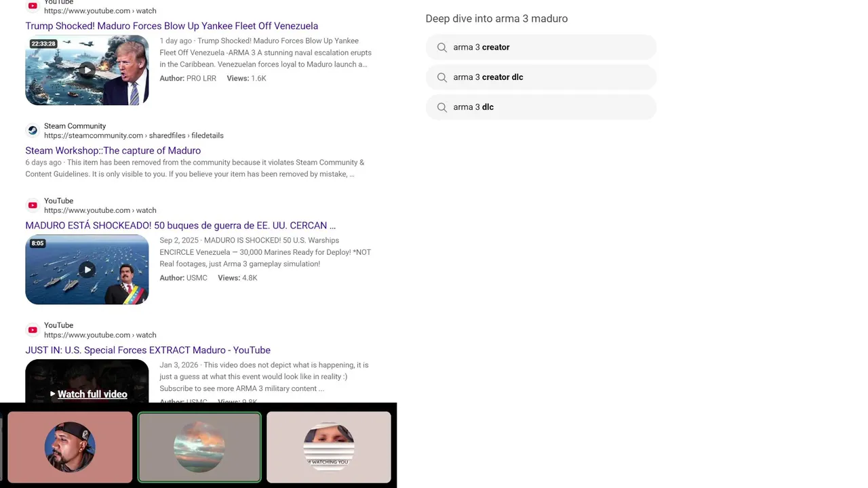Screen dimensions: 868x488
Task: Open the "Trump Shocked! Maduro Forces" result title
Action: (x=172, y=26)
